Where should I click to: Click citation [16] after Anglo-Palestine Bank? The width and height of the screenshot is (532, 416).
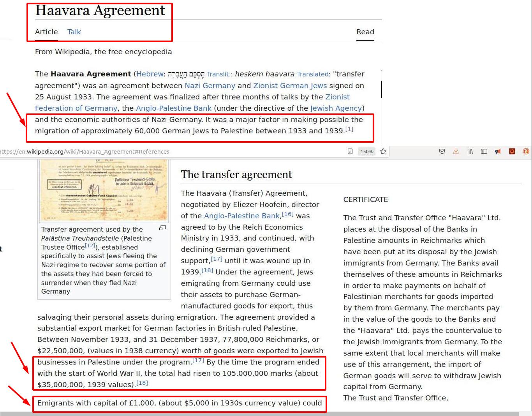pos(288,214)
